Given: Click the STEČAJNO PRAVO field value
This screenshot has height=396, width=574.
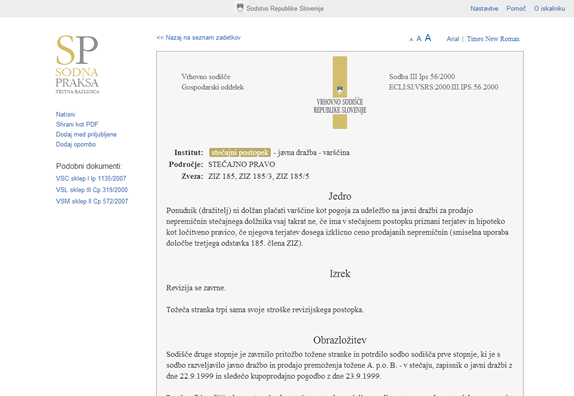Looking at the screenshot, I should click(242, 164).
